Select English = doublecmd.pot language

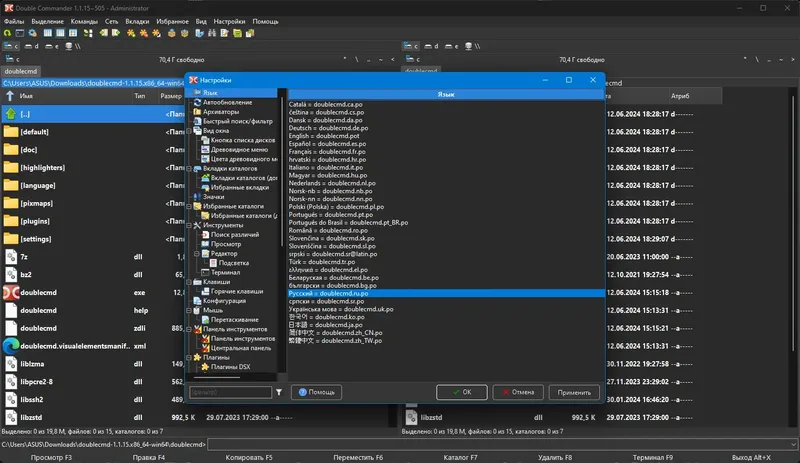coord(324,136)
